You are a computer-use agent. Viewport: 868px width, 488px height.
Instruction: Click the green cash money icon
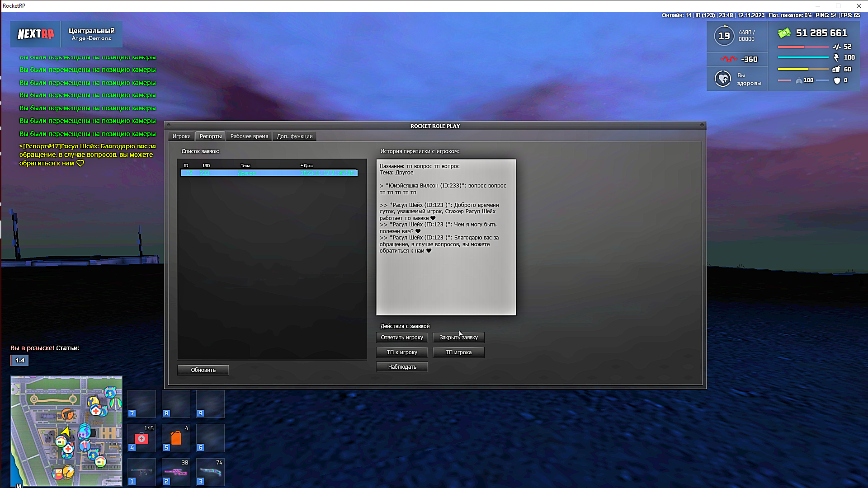coord(784,33)
